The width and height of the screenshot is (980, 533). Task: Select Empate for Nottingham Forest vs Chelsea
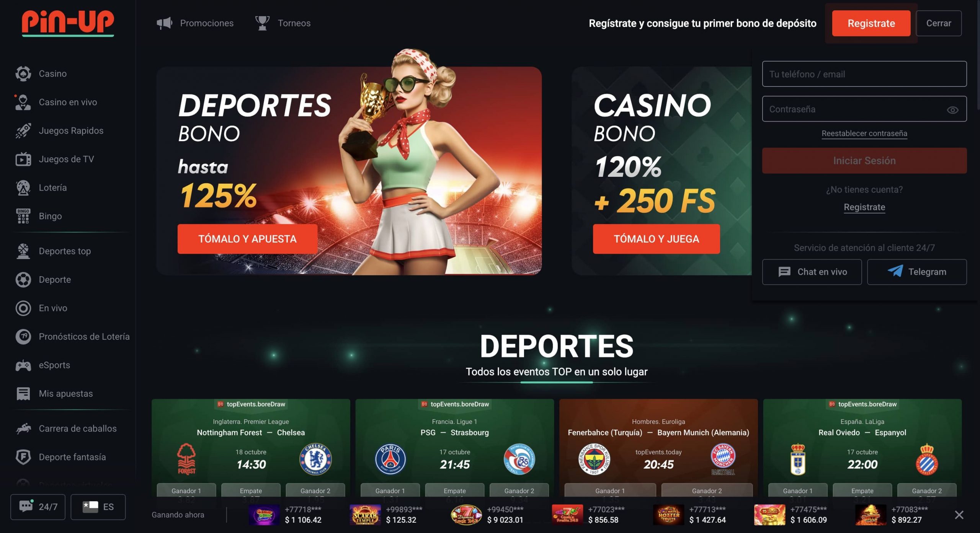pos(251,491)
